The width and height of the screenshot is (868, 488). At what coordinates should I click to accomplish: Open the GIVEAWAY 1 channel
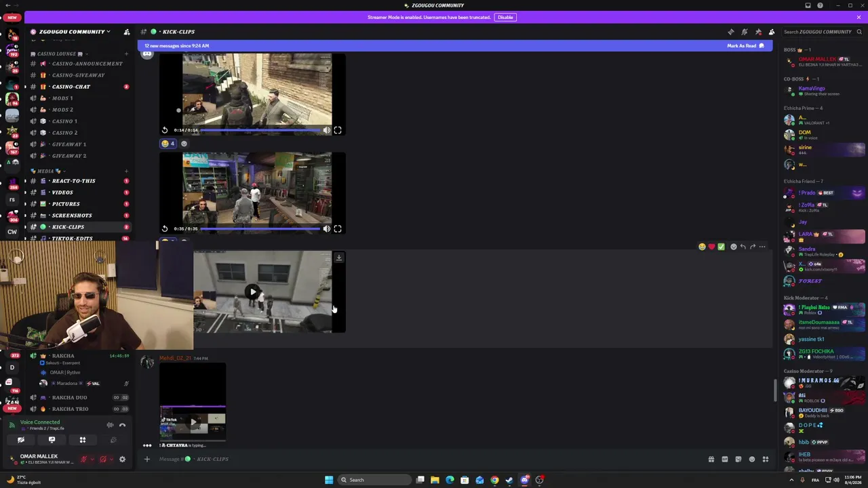(x=80, y=144)
